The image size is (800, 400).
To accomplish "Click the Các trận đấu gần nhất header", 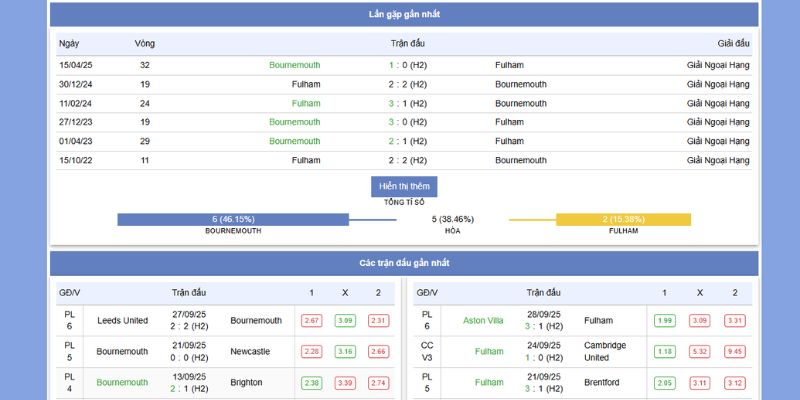I will 404,262.
